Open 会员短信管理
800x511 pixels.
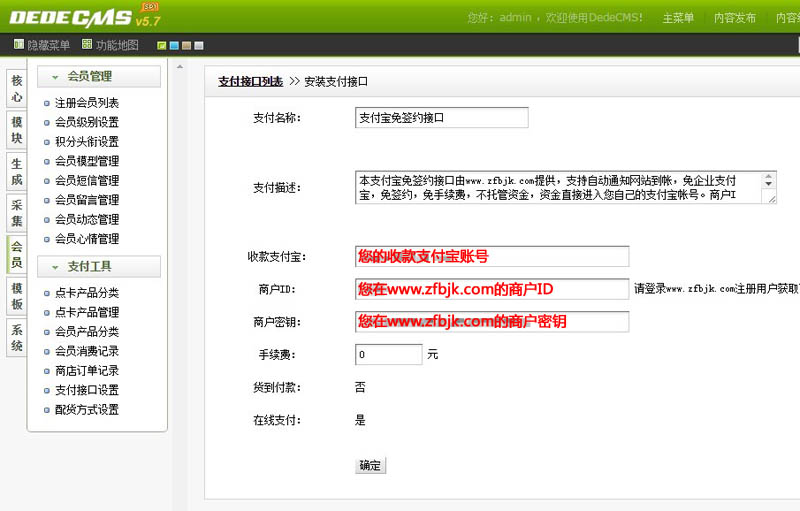[x=87, y=181]
